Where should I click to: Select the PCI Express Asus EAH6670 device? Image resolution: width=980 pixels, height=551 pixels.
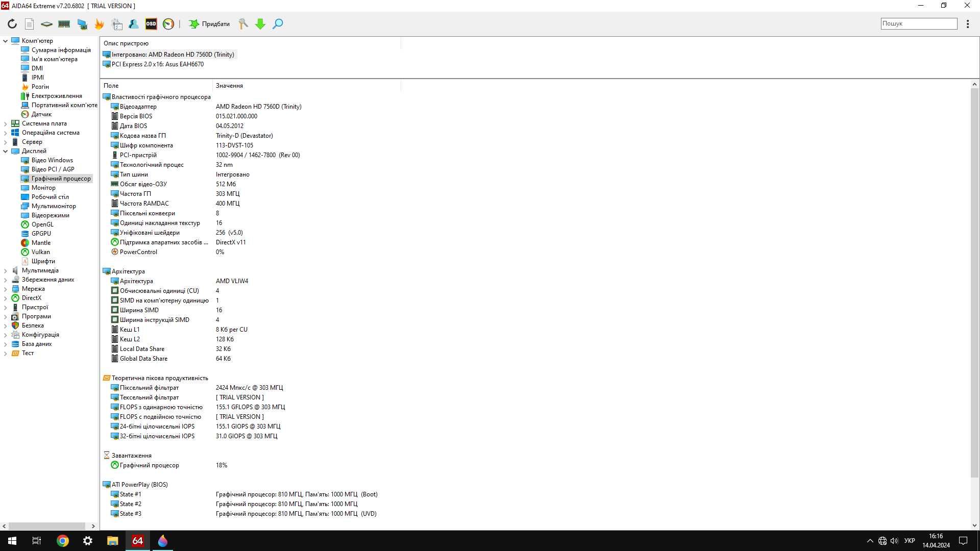tap(154, 64)
